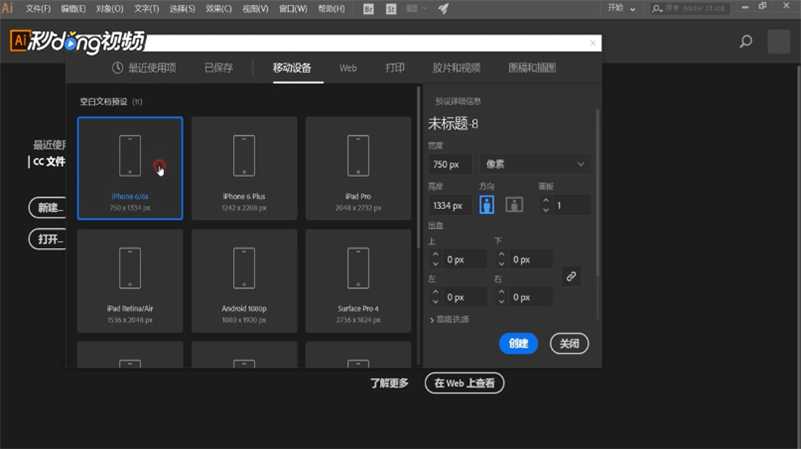Click the clock icon beside 最近使用项

(117, 68)
